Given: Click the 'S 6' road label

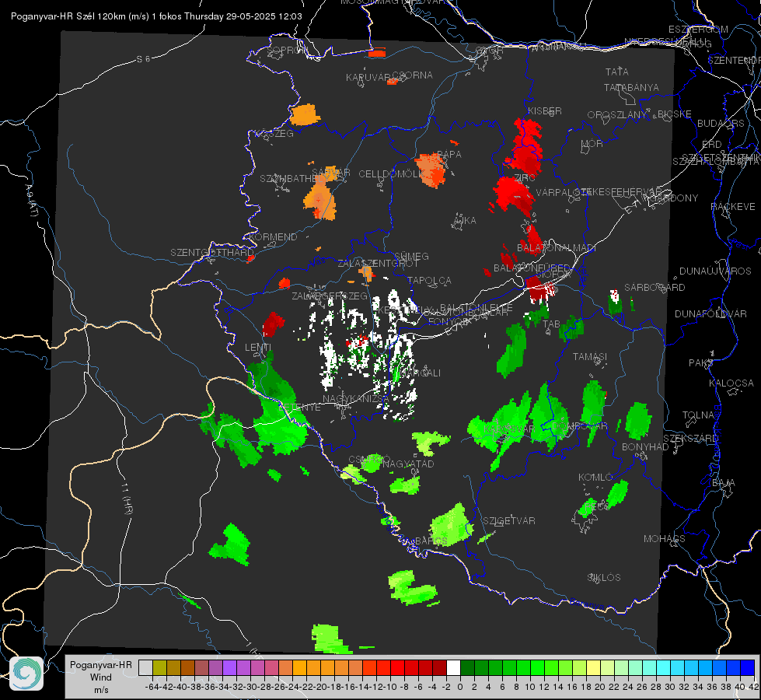Looking at the screenshot, I should click(143, 59).
